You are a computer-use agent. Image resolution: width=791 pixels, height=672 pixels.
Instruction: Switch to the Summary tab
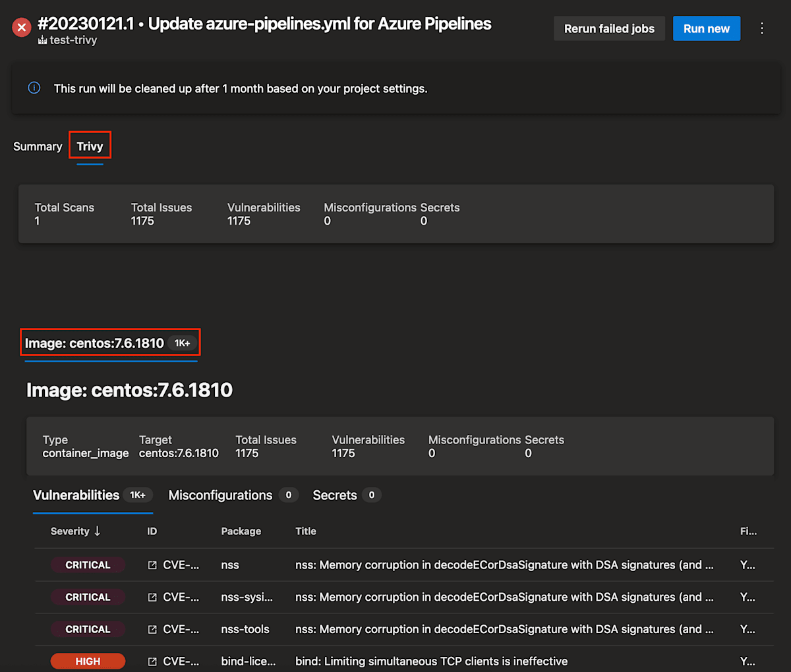38,146
